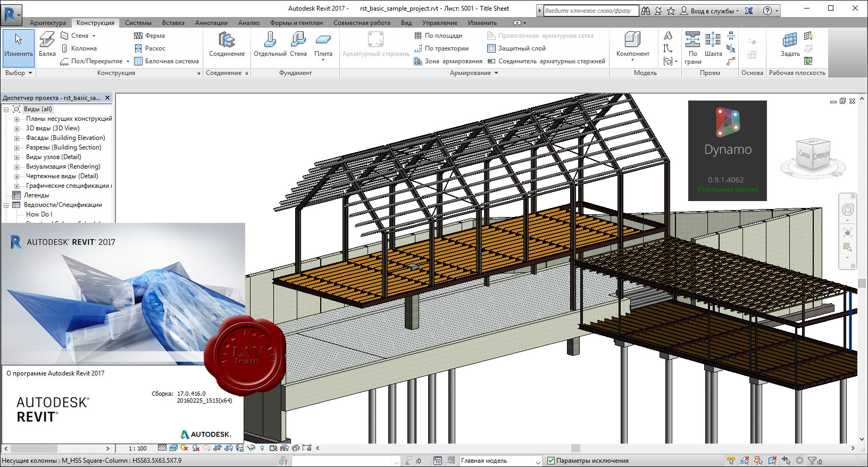
Task: Click the keyword search input field
Action: [x=591, y=11]
